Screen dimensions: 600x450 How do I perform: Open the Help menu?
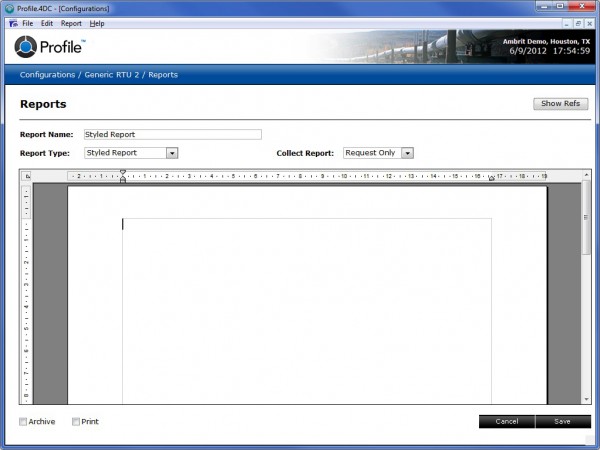click(97, 23)
